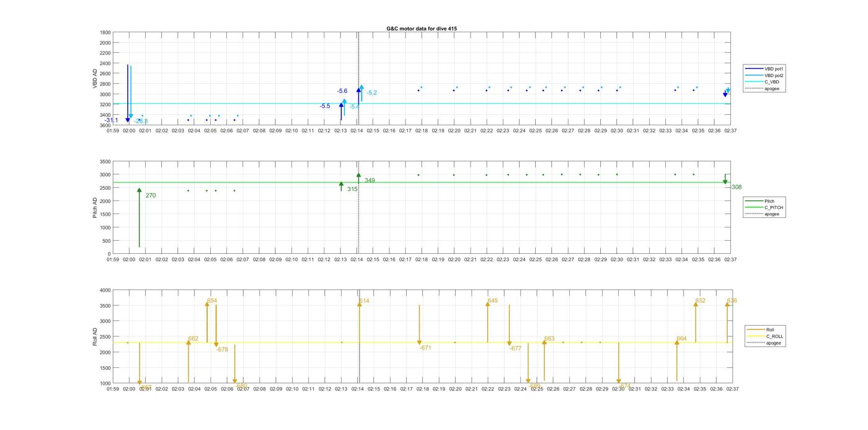Viewport: 868px width, 430px height.
Task: Click the "02:14" time tick under VBD plot
Action: (357, 131)
